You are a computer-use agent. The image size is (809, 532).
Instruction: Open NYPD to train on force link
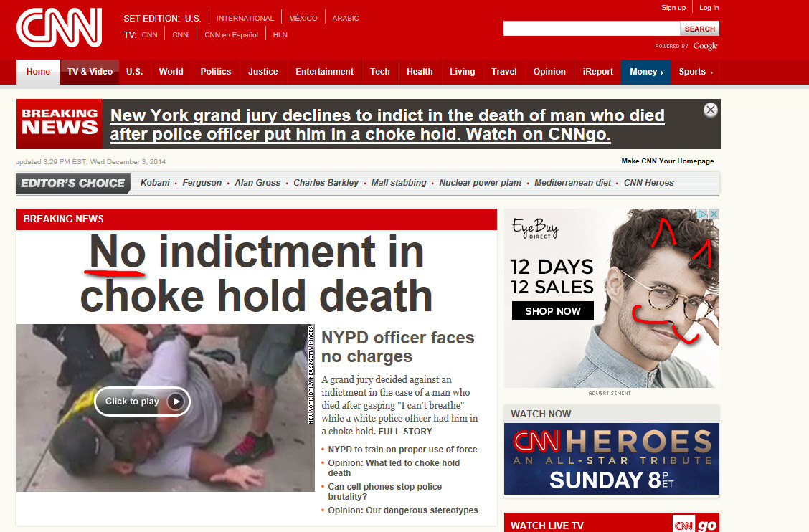(x=402, y=450)
